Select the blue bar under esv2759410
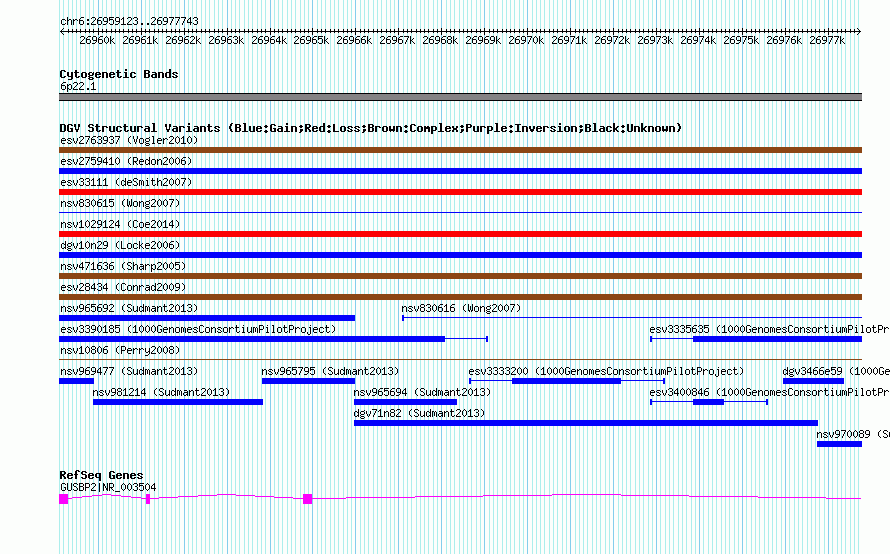Screen dimensions: 890x554 click(x=460, y=171)
